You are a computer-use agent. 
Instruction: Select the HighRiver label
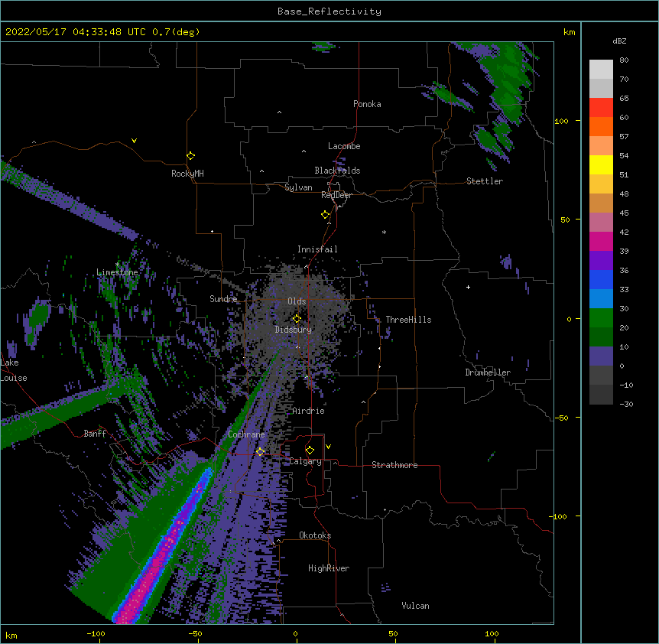click(329, 568)
